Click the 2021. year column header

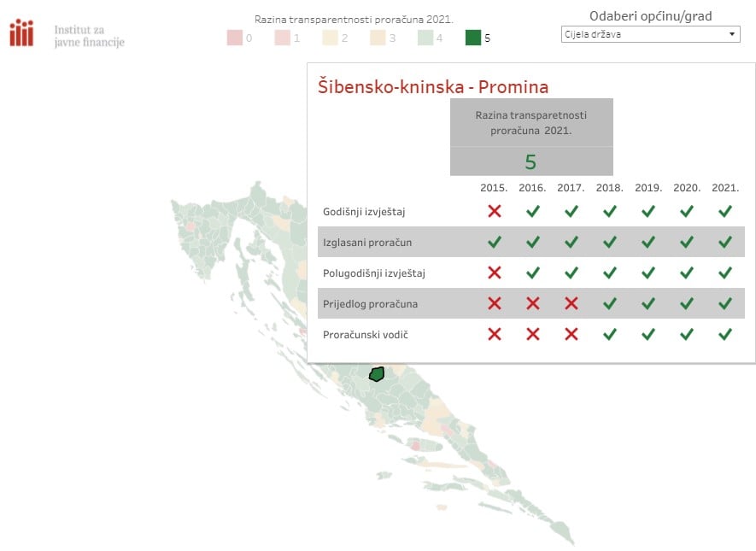[x=725, y=188]
